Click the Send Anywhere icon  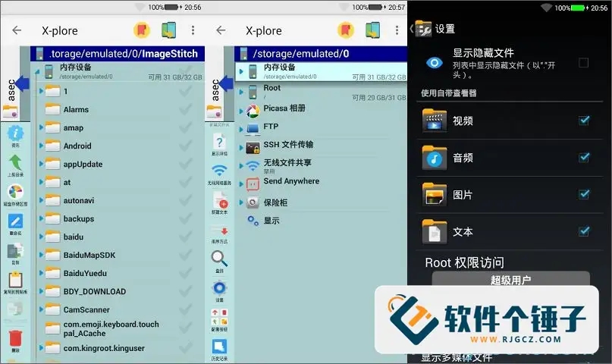tap(253, 184)
